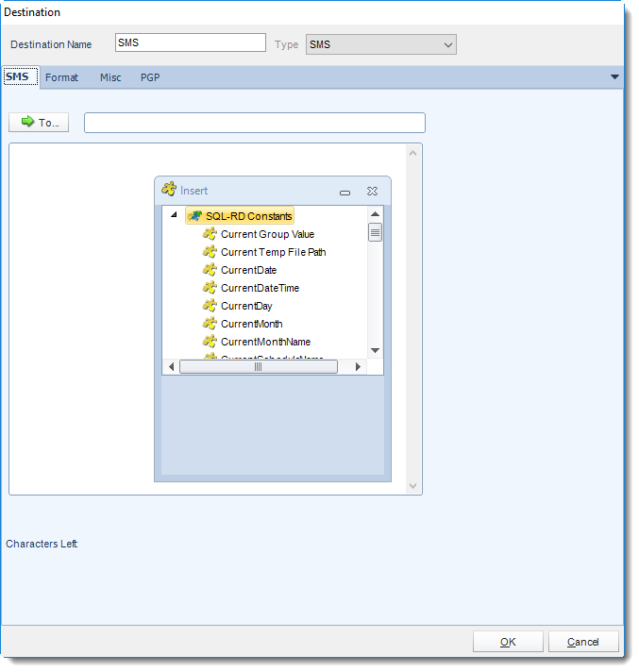
Task: Click the CurrentMonth constant icon
Action: pos(210,324)
